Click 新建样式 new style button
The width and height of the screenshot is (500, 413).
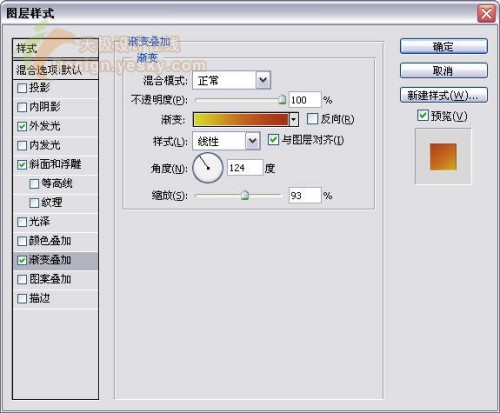pyautogui.click(x=444, y=95)
